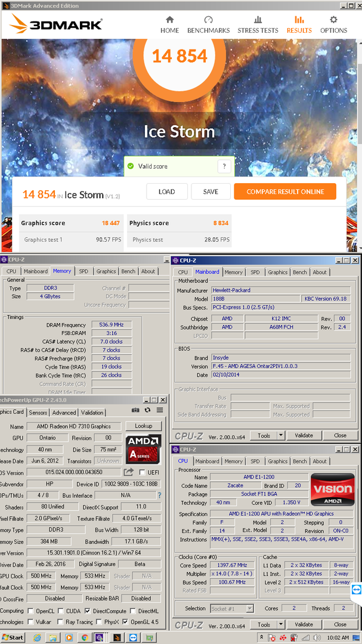Image resolution: width=362 pixels, height=644 pixels.
Task: Click the LOAD button in 3DMark
Action: 167,191
